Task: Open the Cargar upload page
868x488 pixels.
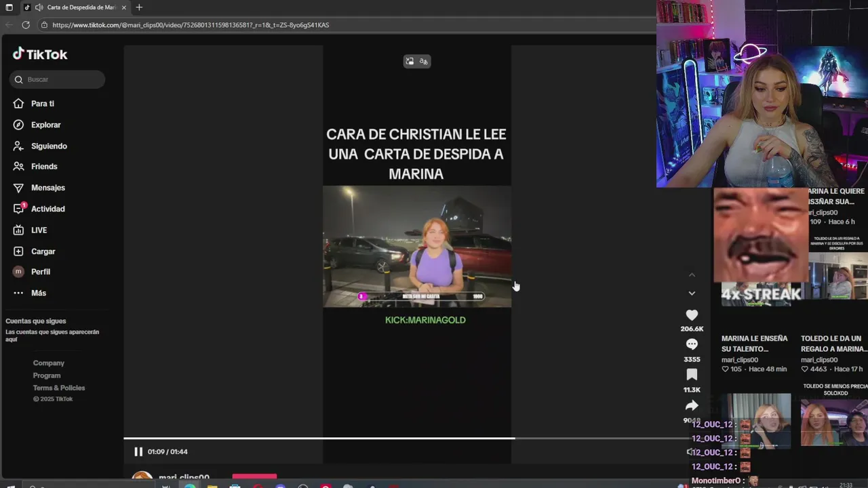Action: (x=43, y=251)
